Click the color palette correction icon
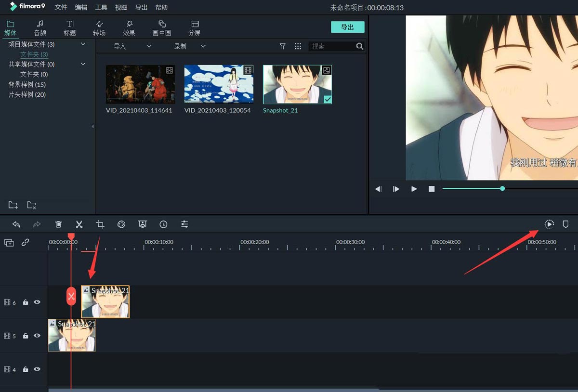Screen dimensions: 578x392 click(121, 224)
